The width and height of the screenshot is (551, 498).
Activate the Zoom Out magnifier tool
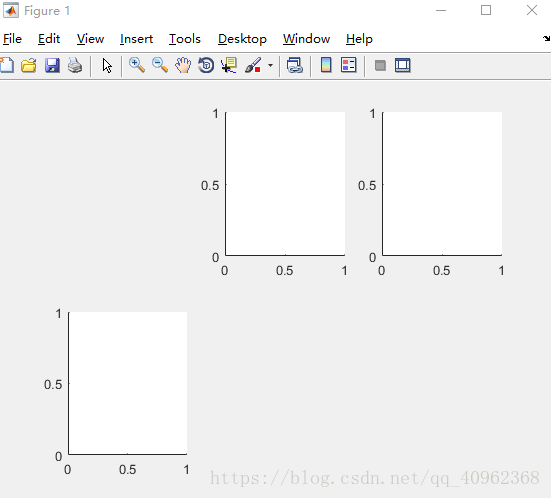[160, 65]
